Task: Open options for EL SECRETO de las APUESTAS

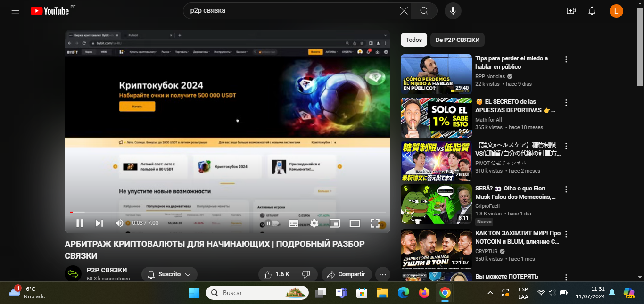Action: [x=566, y=103]
